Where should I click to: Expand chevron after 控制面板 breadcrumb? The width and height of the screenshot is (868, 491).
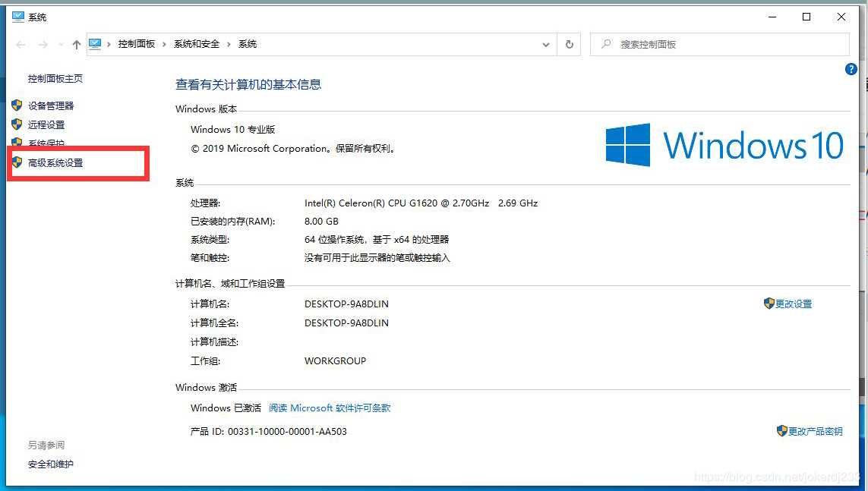point(164,44)
